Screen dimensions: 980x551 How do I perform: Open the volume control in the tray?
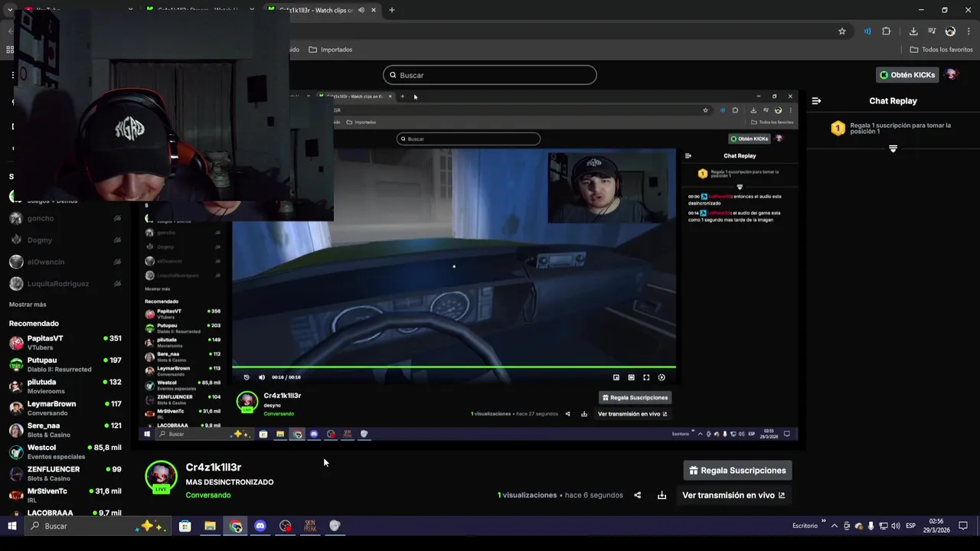896,527
